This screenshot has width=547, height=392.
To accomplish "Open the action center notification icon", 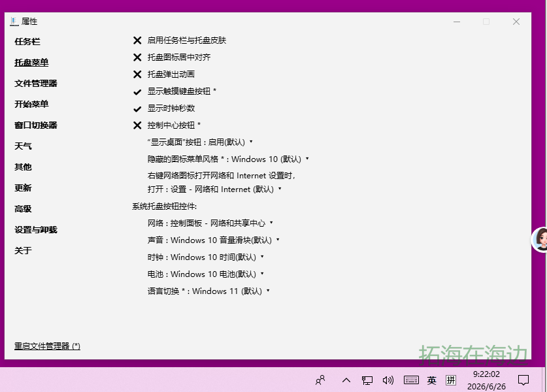I will tap(523, 380).
